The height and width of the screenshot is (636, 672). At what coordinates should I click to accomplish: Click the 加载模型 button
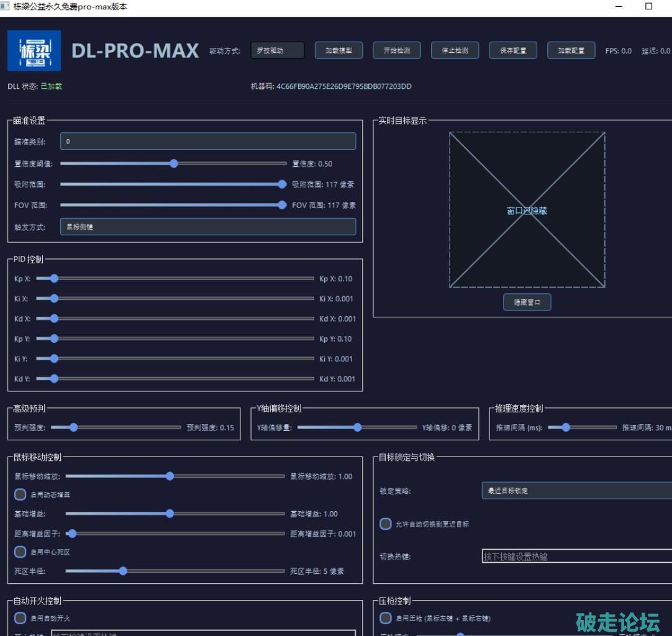point(338,51)
